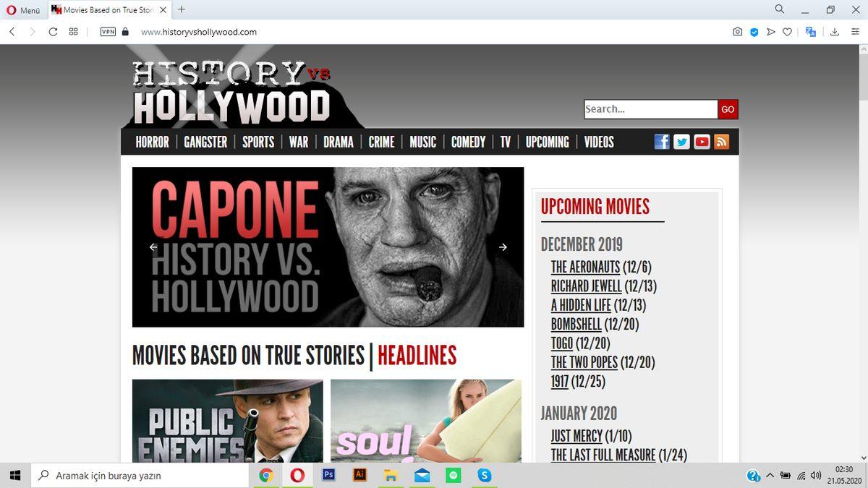This screenshot has width=868, height=488.
Task: Open the RICHARD JEWELL movie link
Action: (586, 286)
